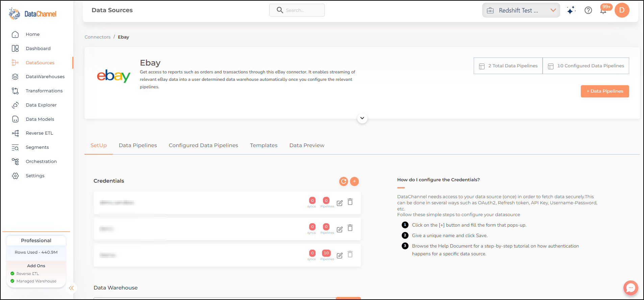Image resolution: width=644 pixels, height=300 pixels.
Task: Edit the credential with 10 pipelines
Action: pyautogui.click(x=340, y=255)
